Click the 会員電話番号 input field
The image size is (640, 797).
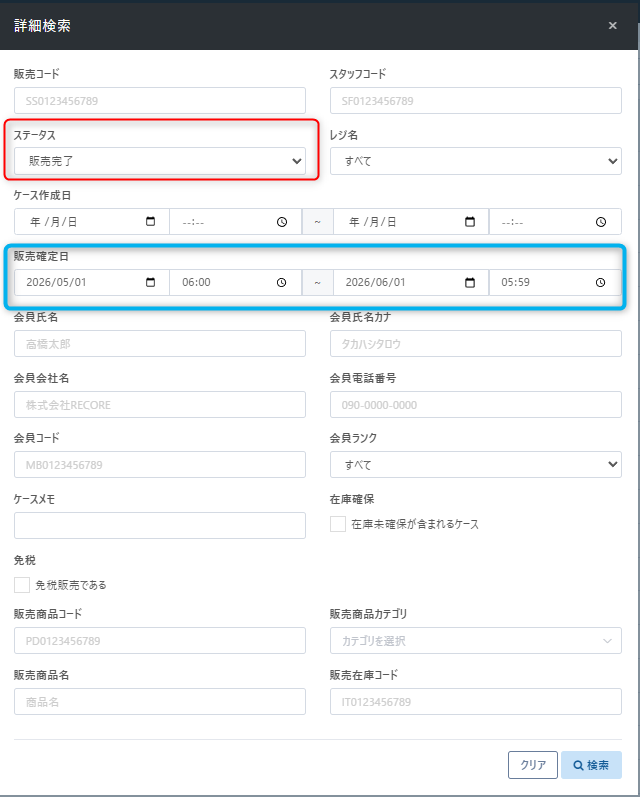476,405
